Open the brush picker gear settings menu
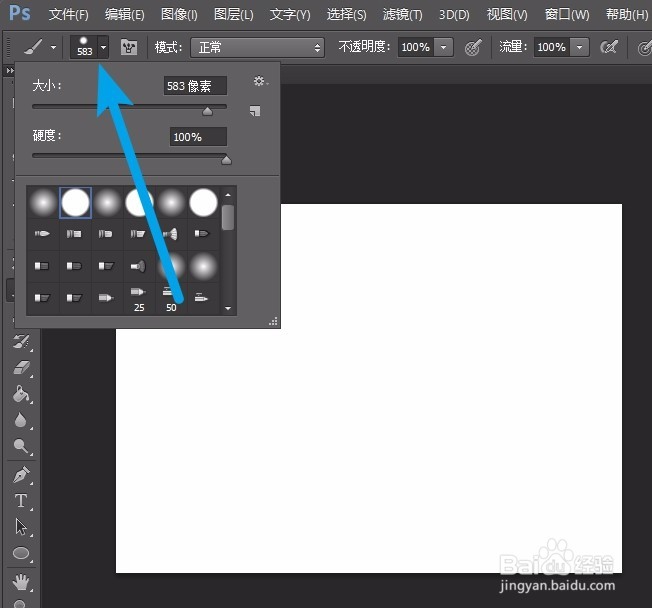Image resolution: width=652 pixels, height=608 pixels. (260, 81)
